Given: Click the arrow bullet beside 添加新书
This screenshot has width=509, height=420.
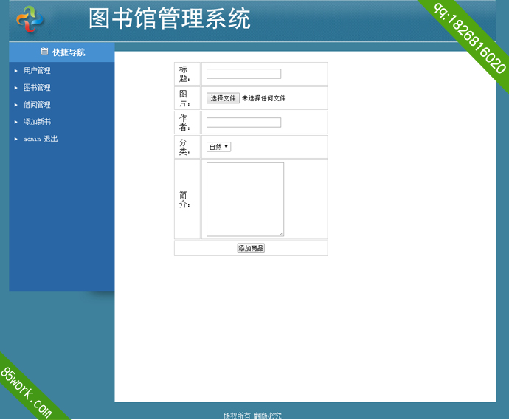Looking at the screenshot, I should (x=16, y=122).
